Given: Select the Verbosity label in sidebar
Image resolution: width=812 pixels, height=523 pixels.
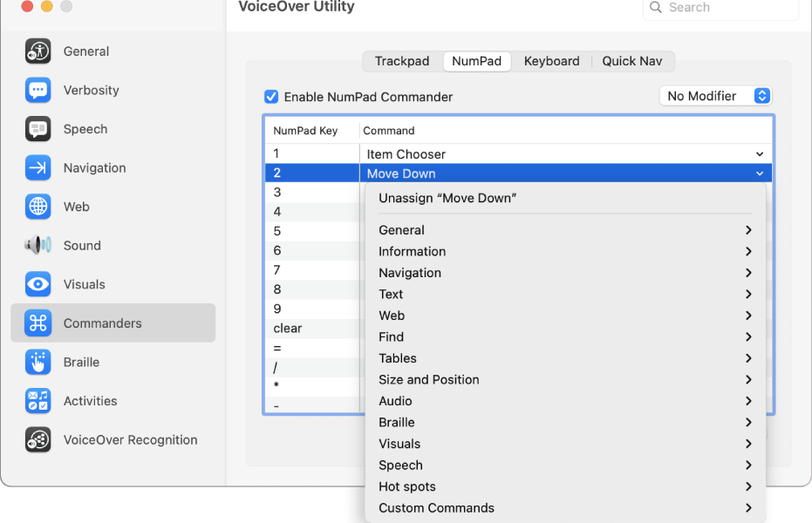Looking at the screenshot, I should (91, 90).
